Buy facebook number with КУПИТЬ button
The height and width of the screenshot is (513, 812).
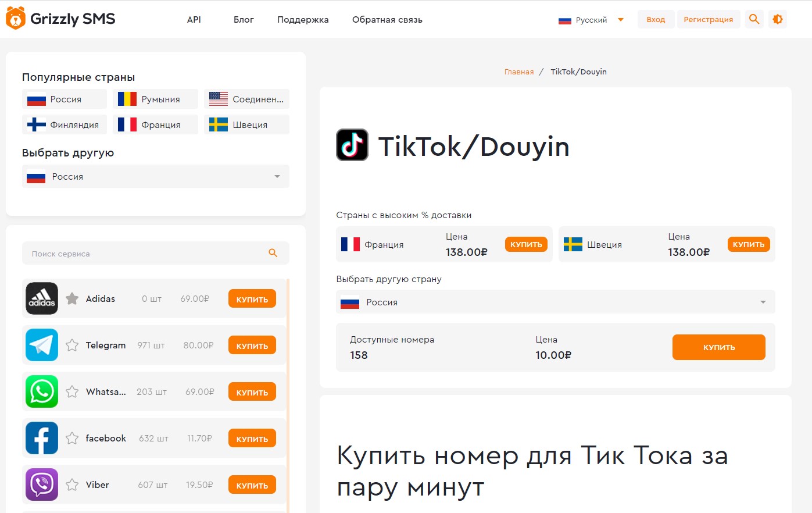252,439
